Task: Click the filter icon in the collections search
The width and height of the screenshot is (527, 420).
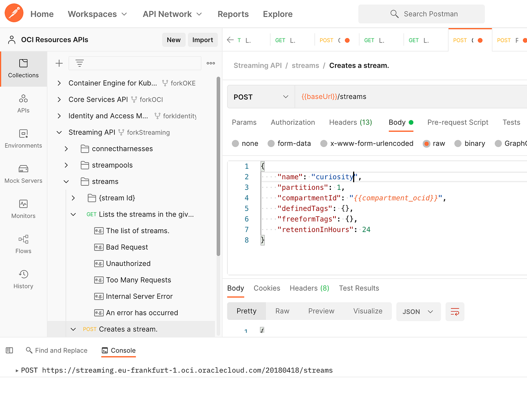Action: tap(79, 63)
